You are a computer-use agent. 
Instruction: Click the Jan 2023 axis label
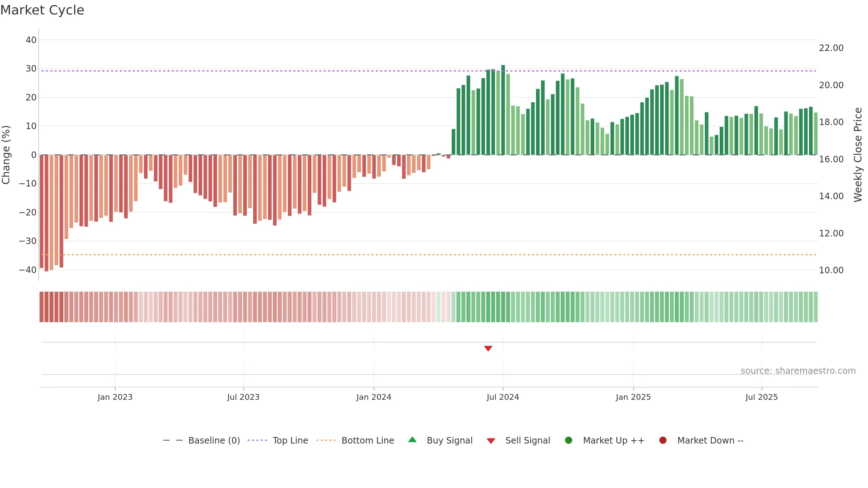click(x=115, y=397)
